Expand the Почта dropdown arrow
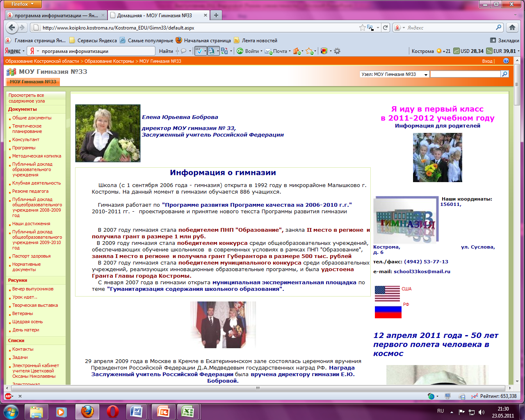This screenshot has height=420, width=525. click(290, 51)
